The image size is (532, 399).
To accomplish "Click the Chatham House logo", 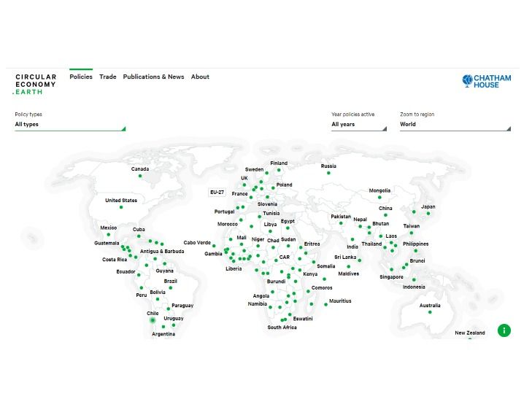I will (487, 81).
